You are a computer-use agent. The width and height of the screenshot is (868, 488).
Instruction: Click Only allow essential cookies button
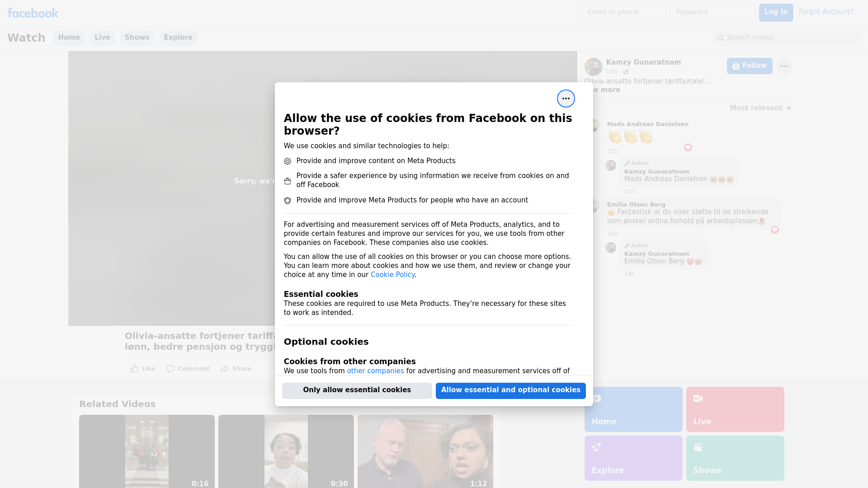click(357, 391)
